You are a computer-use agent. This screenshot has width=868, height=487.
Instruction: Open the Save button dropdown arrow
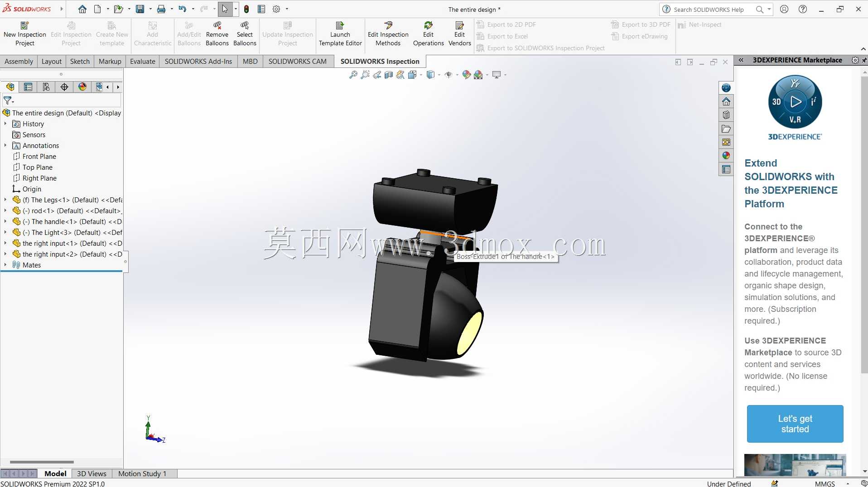pos(150,9)
